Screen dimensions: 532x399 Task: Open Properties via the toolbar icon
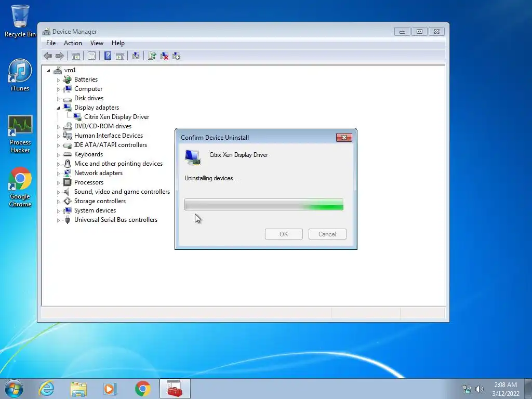(x=91, y=56)
